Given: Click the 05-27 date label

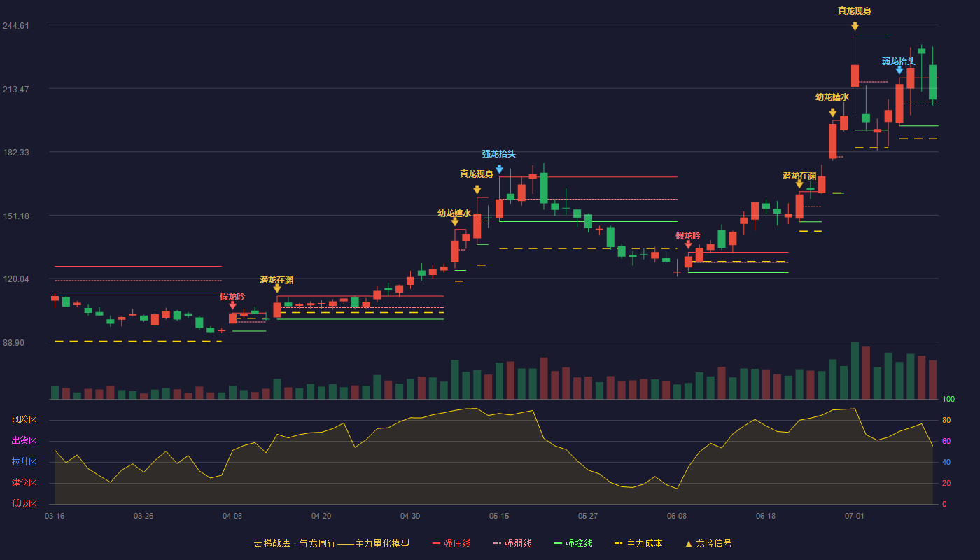Looking at the screenshot, I should click(x=588, y=516).
